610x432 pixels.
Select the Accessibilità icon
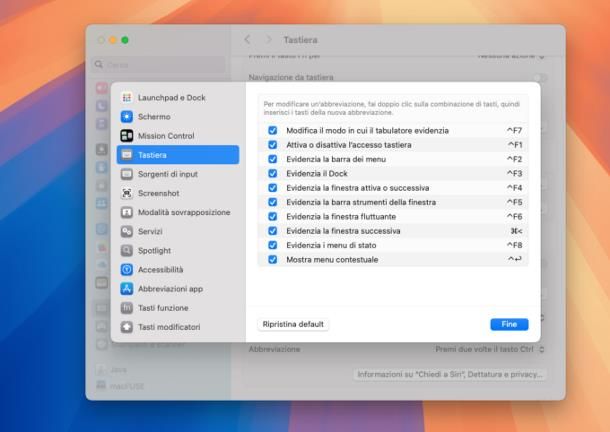127,269
